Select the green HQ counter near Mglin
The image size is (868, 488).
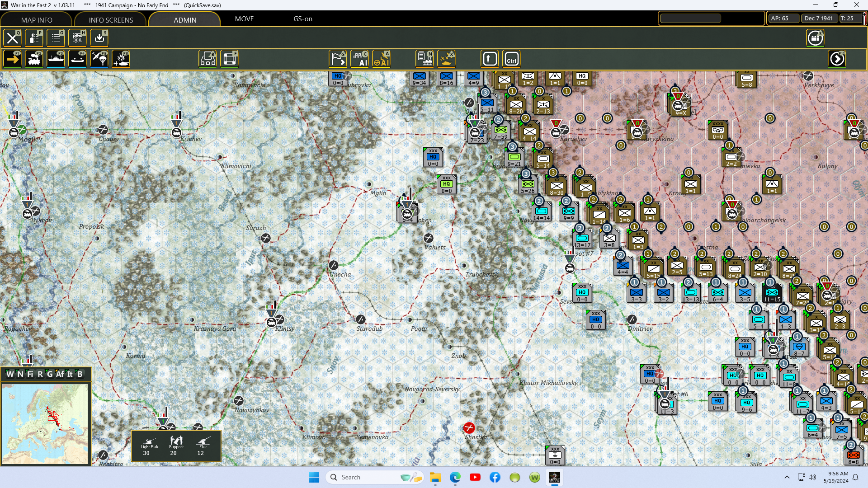(447, 184)
